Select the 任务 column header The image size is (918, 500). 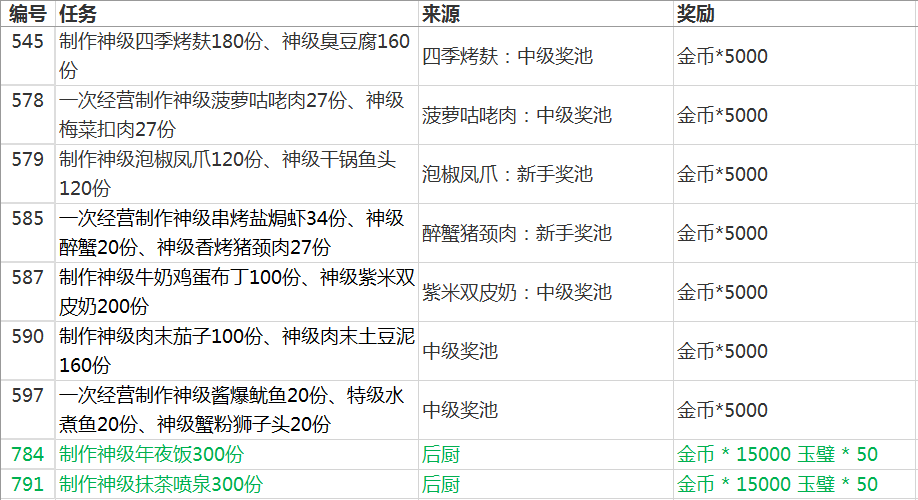pyautogui.click(x=237, y=13)
